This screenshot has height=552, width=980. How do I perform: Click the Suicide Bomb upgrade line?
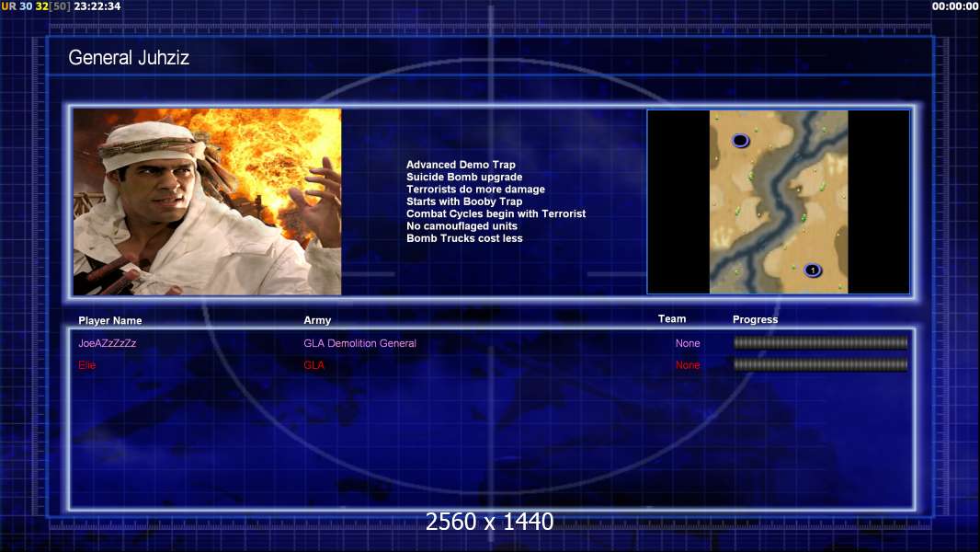coord(464,177)
